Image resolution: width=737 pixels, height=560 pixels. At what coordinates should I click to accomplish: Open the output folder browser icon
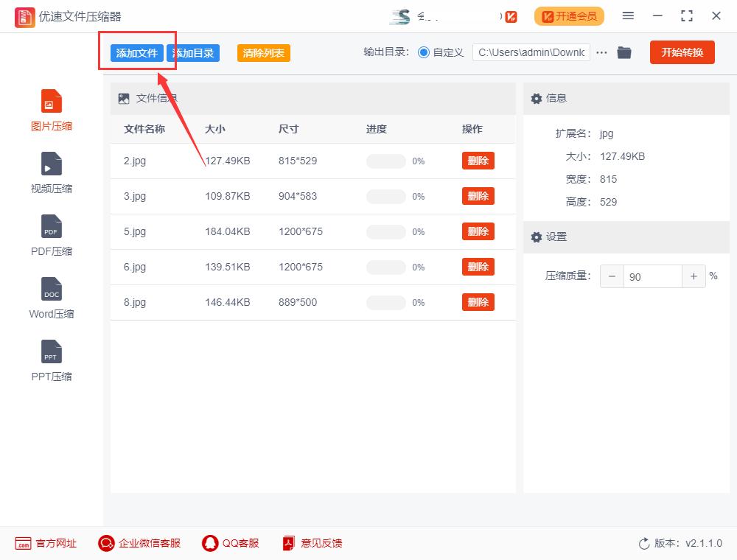coord(624,52)
